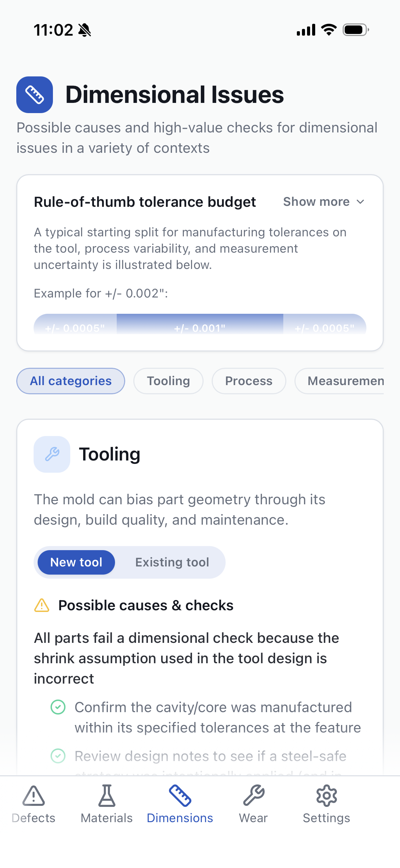Select the Wear wrench icon
This screenshot has width=400, height=868.
click(253, 796)
